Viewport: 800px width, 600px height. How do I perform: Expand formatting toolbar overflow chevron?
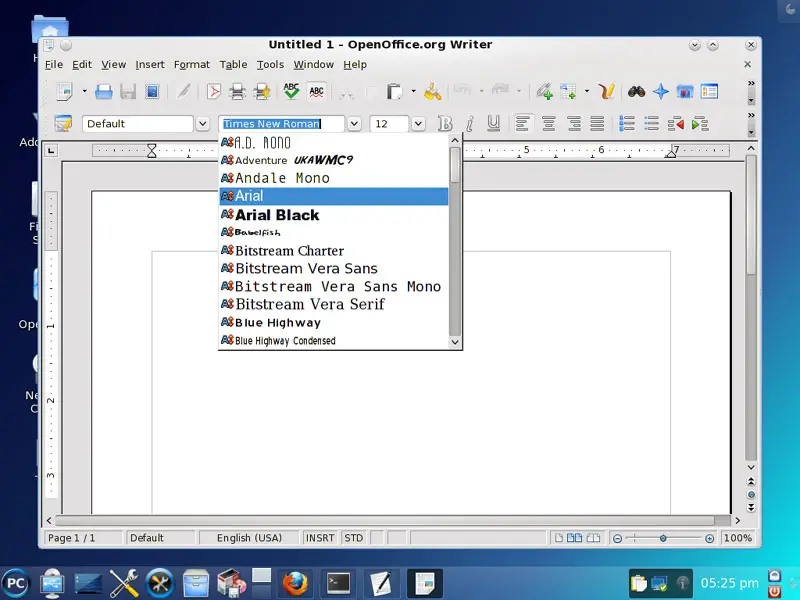tap(751, 115)
